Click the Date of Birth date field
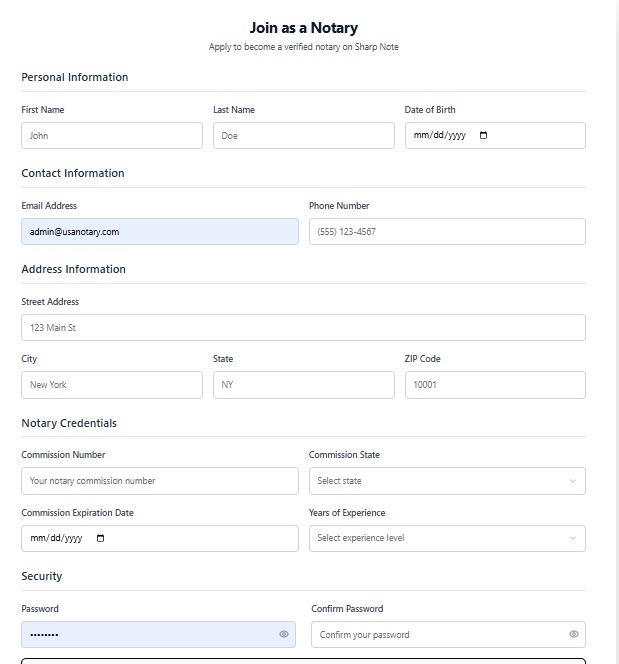The image size is (619, 664). pyautogui.click(x=440, y=136)
